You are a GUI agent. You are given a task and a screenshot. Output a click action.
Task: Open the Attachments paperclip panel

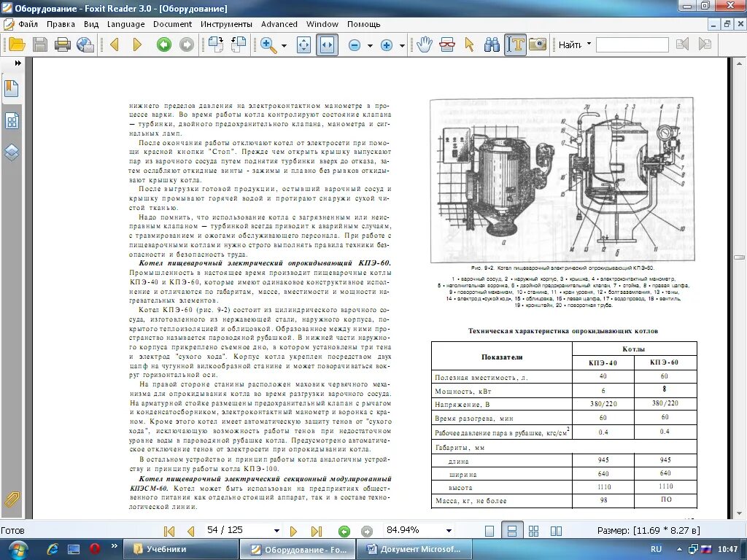click(x=12, y=499)
